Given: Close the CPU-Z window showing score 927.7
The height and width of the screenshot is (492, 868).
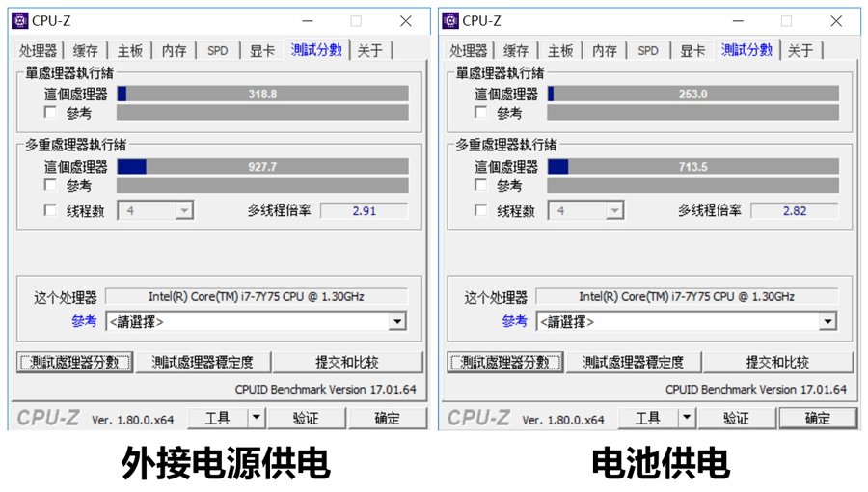Looking at the screenshot, I should coord(405,20).
